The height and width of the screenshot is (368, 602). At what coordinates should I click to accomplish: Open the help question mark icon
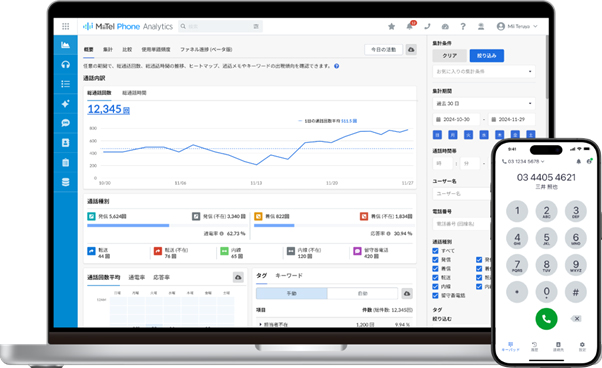[463, 26]
